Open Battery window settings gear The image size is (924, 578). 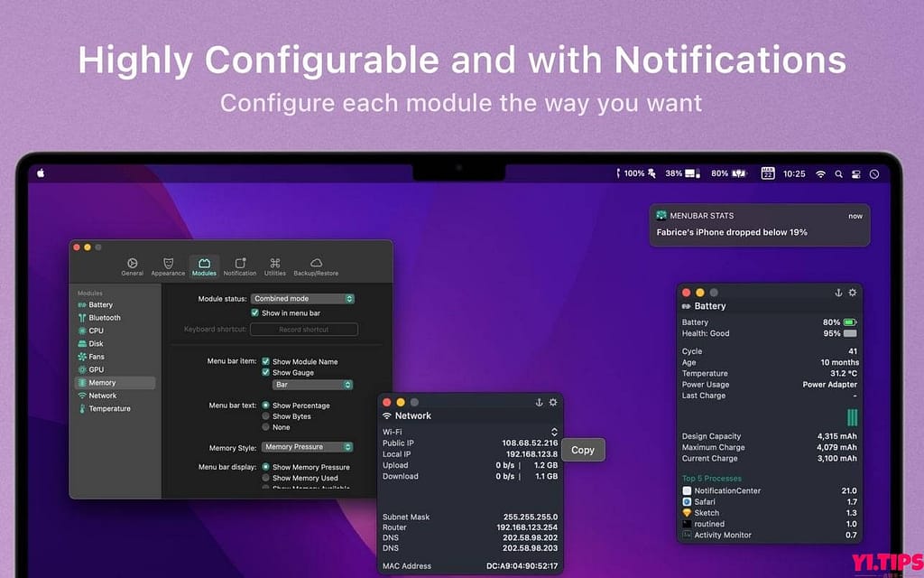(853, 293)
